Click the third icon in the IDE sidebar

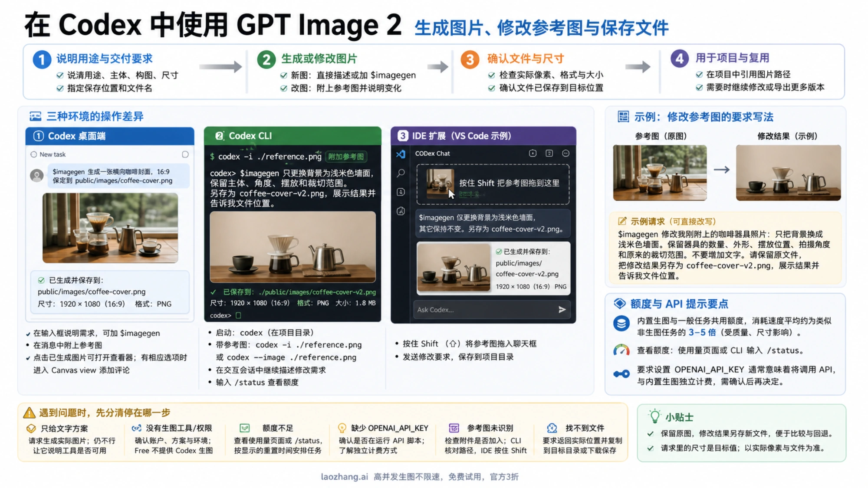pos(401,192)
